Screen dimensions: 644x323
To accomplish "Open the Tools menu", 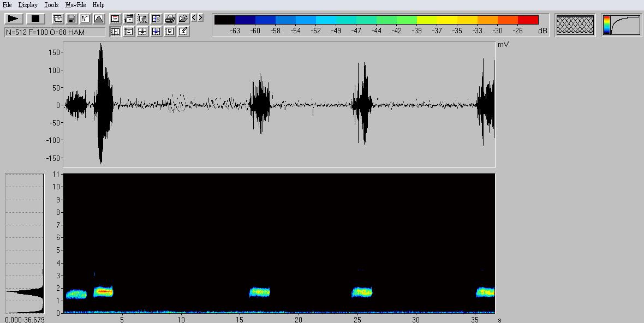I will [51, 5].
